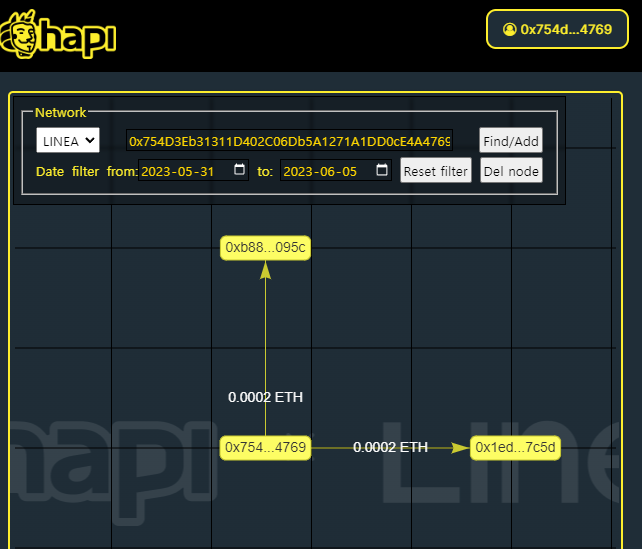The width and height of the screenshot is (642, 549).
Task: Click the Find/Add button
Action: tap(511, 140)
